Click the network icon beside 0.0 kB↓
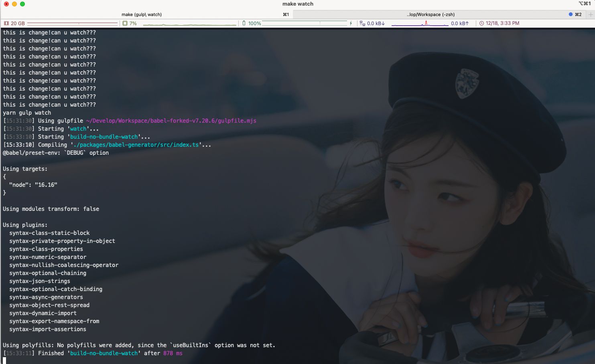This screenshot has height=364, width=595. (x=362, y=23)
